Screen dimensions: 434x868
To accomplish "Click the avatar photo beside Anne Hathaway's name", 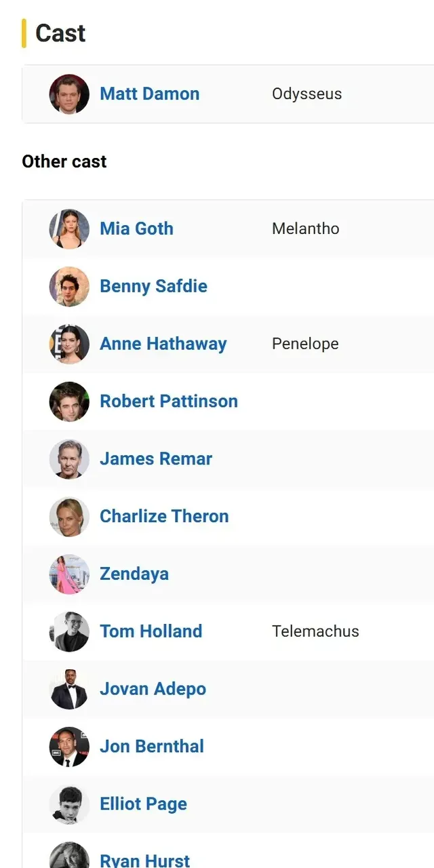I will [69, 344].
